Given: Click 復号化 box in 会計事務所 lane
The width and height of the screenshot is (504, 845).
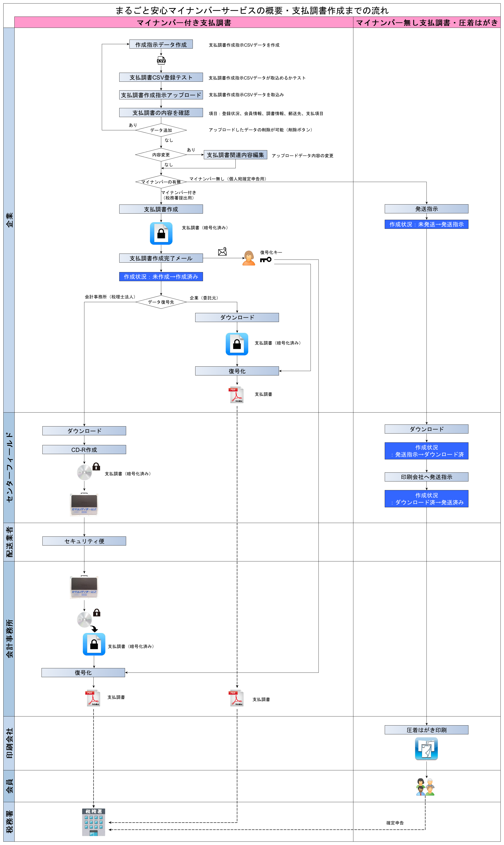Looking at the screenshot, I should click(83, 673).
